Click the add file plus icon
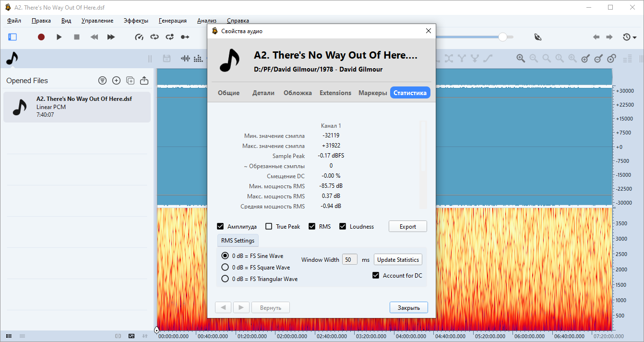The image size is (644, 342). coord(116,81)
